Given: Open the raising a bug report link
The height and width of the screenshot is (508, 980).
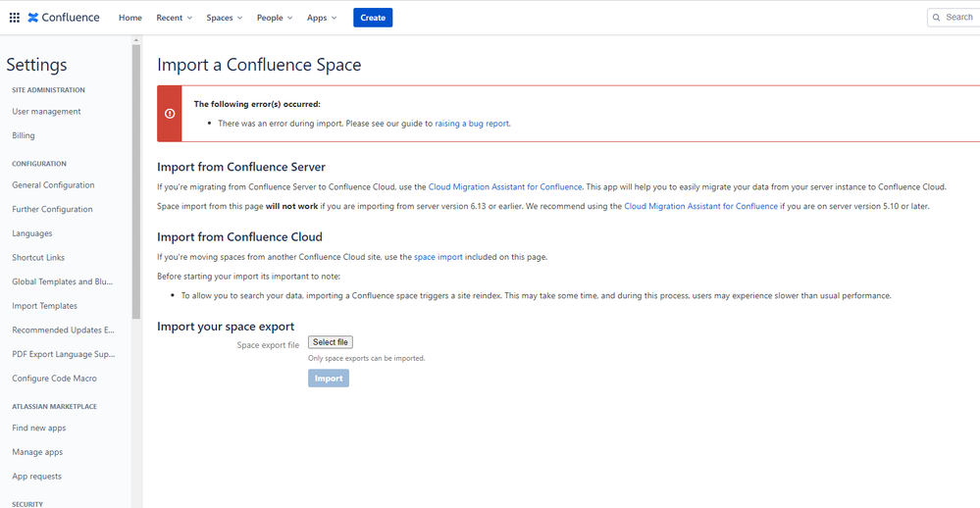Looking at the screenshot, I should (x=472, y=124).
